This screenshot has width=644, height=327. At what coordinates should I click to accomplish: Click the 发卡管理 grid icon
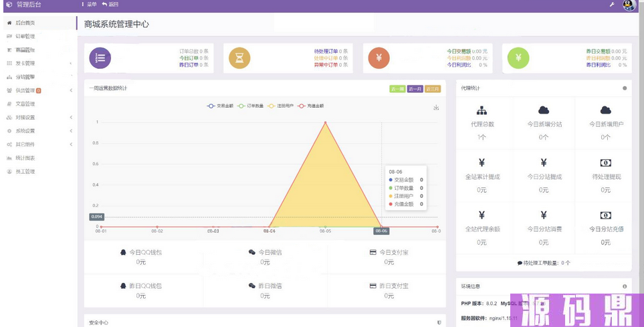click(x=9, y=64)
